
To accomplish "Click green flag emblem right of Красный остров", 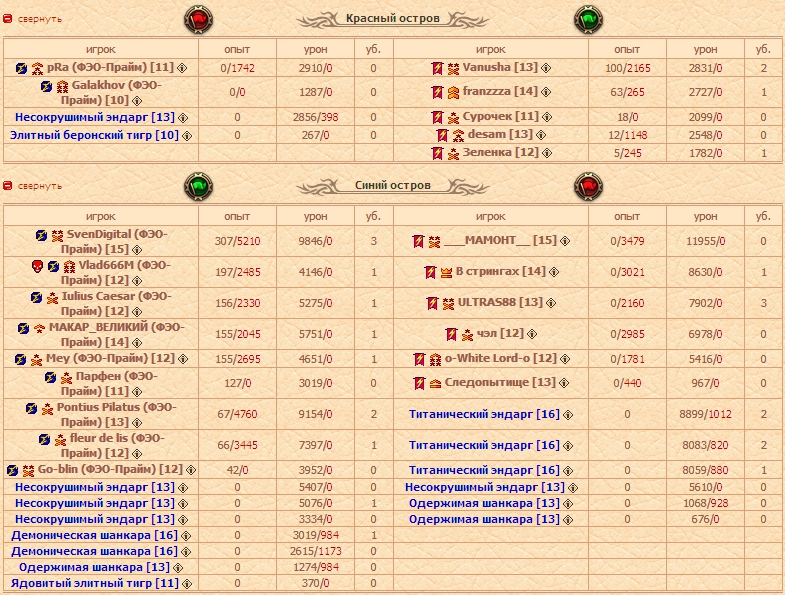I will tap(588, 20).
